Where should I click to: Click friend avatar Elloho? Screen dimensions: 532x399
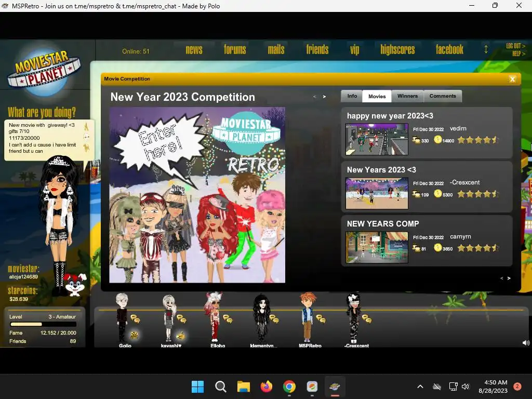(x=214, y=317)
